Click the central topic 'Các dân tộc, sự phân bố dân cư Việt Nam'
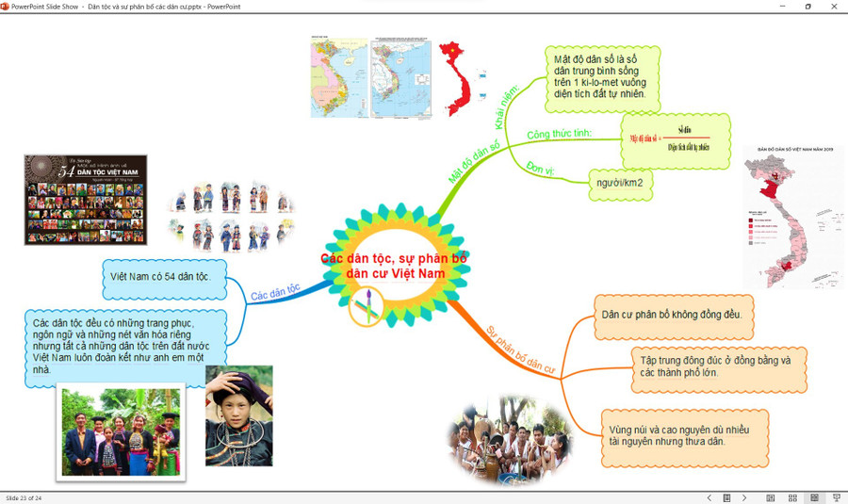Viewport: 848px width, 504px height. pyautogui.click(x=394, y=266)
